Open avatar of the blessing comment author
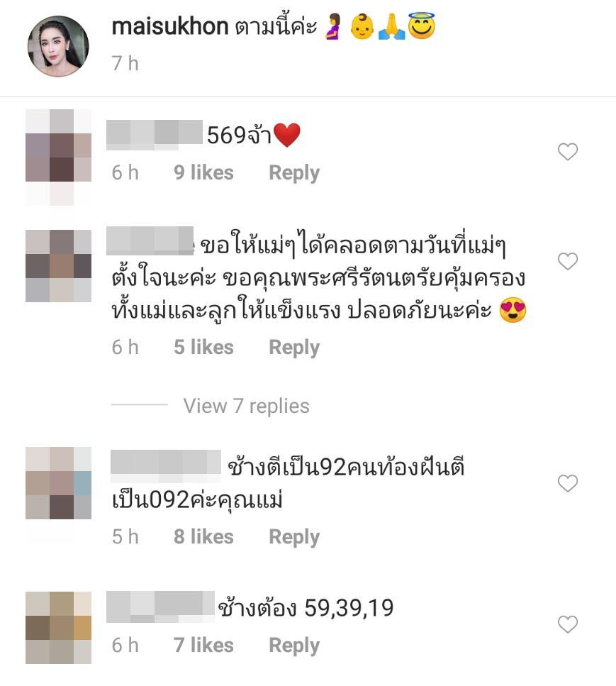Viewport: 616px width, 686px height. [58, 266]
